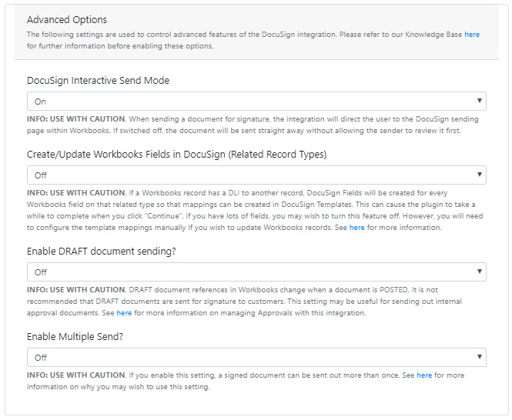Image resolution: width=512 pixels, height=420 pixels.
Task: Click caution info text under Multiple Send dropdown
Action: tap(246, 381)
